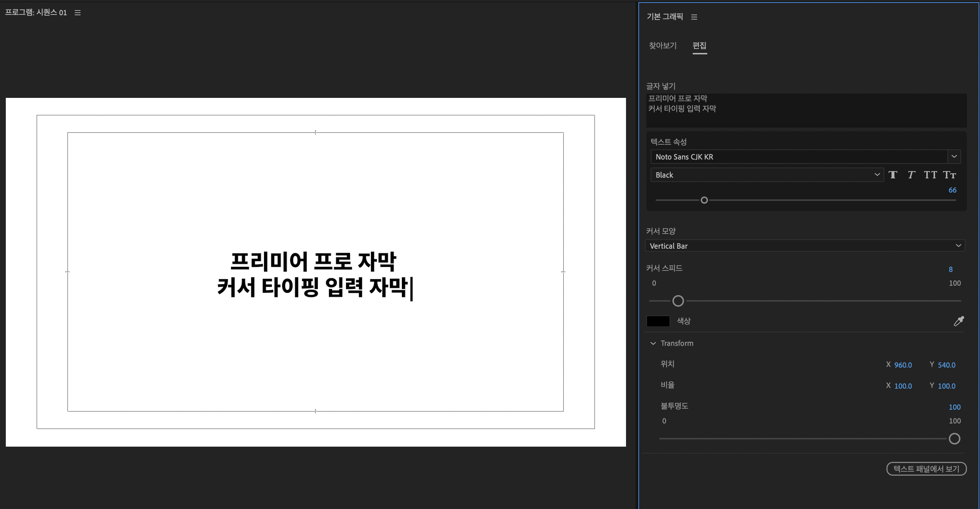Click the position X value 960.0

click(903, 365)
